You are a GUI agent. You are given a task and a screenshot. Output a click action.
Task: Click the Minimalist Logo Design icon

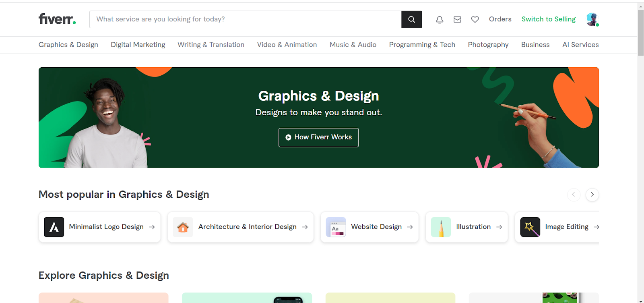pos(54,227)
